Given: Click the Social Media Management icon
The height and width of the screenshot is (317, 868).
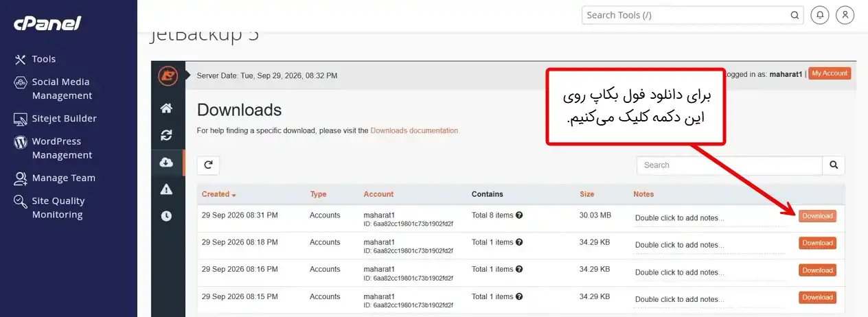Looking at the screenshot, I should pyautogui.click(x=20, y=82).
